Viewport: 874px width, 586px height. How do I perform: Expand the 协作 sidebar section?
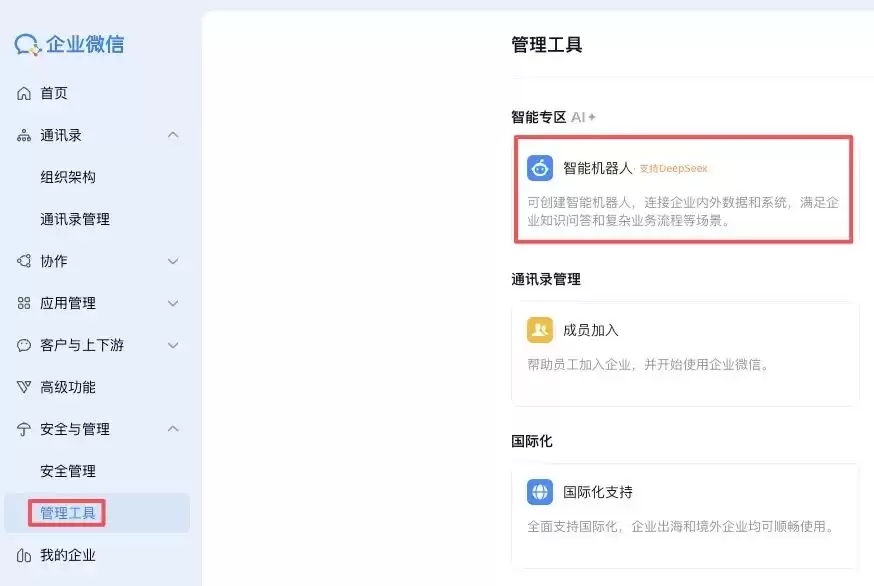click(173, 261)
